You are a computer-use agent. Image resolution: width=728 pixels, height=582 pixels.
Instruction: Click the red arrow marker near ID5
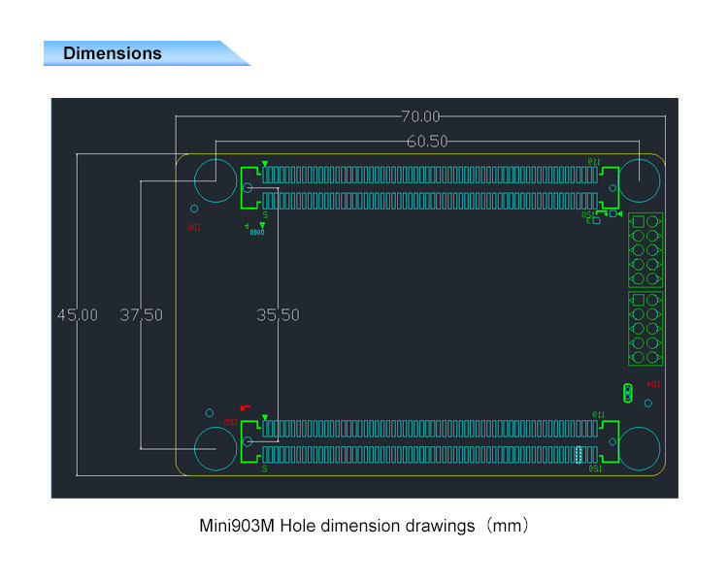[x=246, y=407]
